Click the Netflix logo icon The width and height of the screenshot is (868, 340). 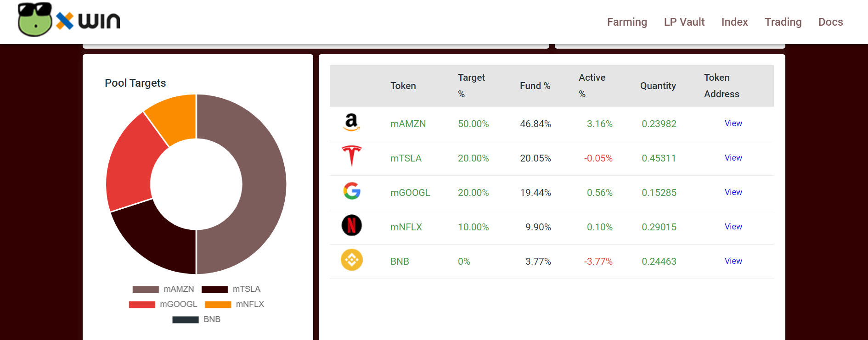[352, 225]
